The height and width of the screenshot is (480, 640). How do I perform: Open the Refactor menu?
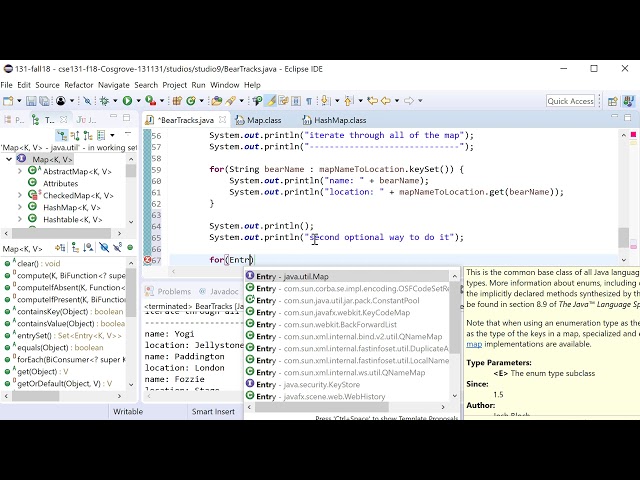point(78,85)
